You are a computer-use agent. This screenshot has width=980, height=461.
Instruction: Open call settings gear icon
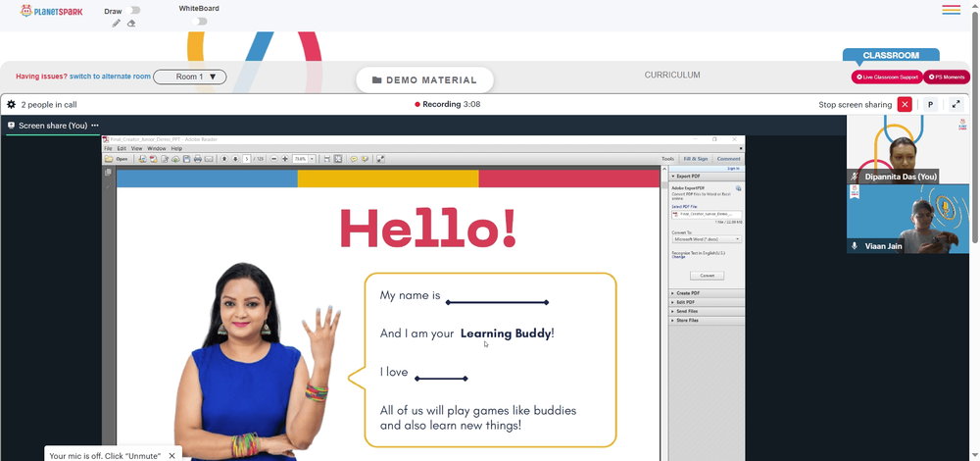pyautogui.click(x=11, y=104)
